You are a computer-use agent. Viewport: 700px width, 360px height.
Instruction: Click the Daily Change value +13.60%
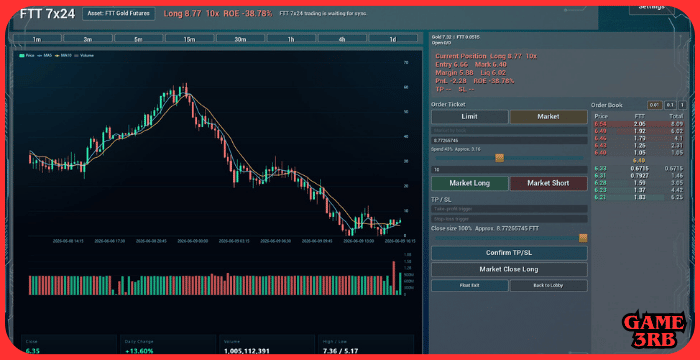coord(139,351)
